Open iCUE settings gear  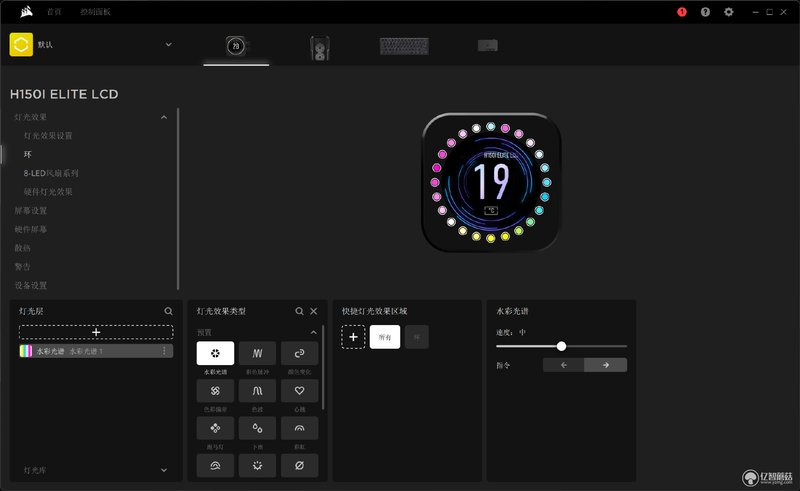pos(729,12)
